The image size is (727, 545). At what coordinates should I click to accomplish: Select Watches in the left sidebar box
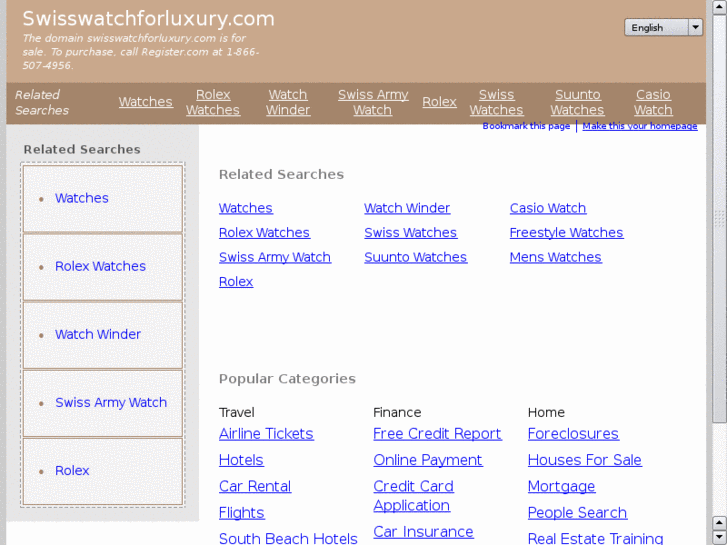[x=82, y=198]
